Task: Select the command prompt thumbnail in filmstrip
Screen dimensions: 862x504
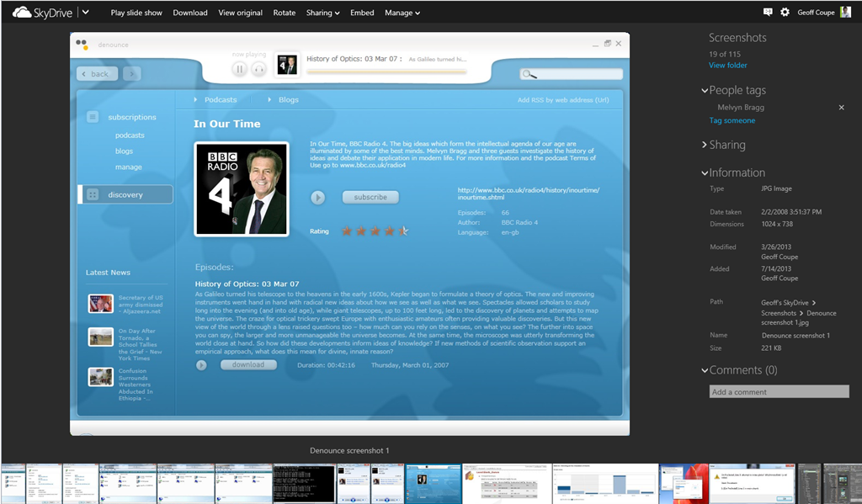Action: click(x=304, y=483)
